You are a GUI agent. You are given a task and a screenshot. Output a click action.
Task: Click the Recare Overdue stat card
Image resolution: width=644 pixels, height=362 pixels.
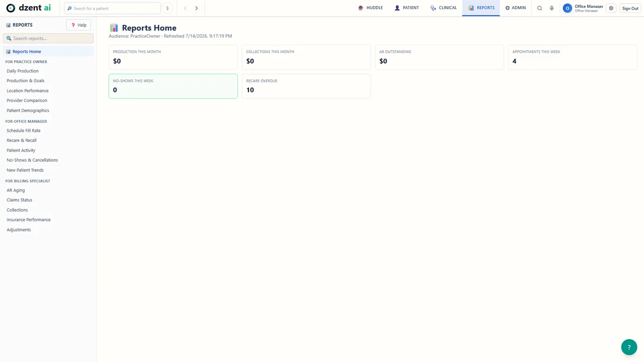tap(306, 86)
